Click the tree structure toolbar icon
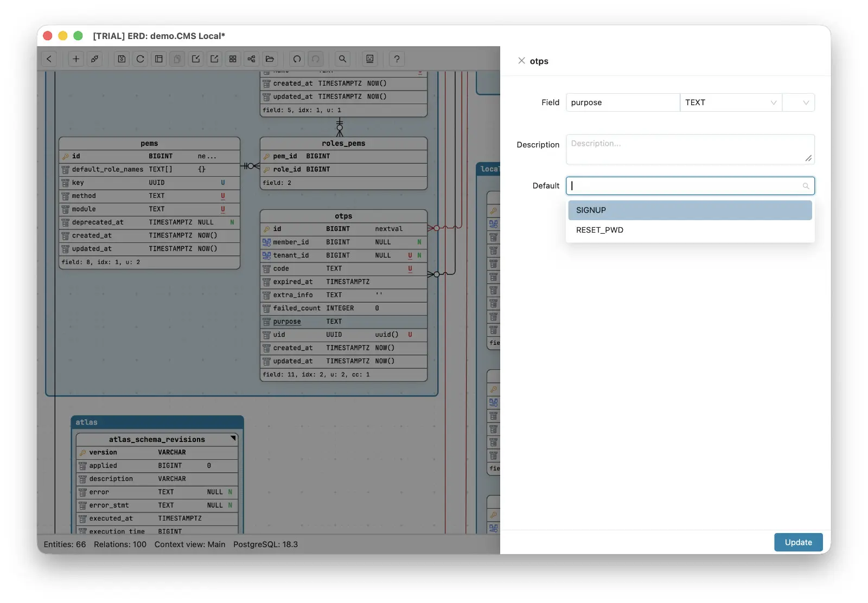 [251, 59]
